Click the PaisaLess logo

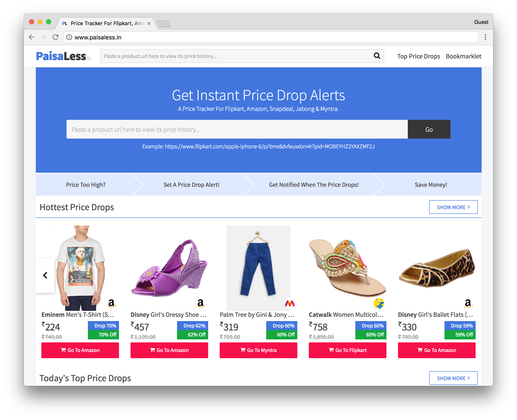(64, 56)
